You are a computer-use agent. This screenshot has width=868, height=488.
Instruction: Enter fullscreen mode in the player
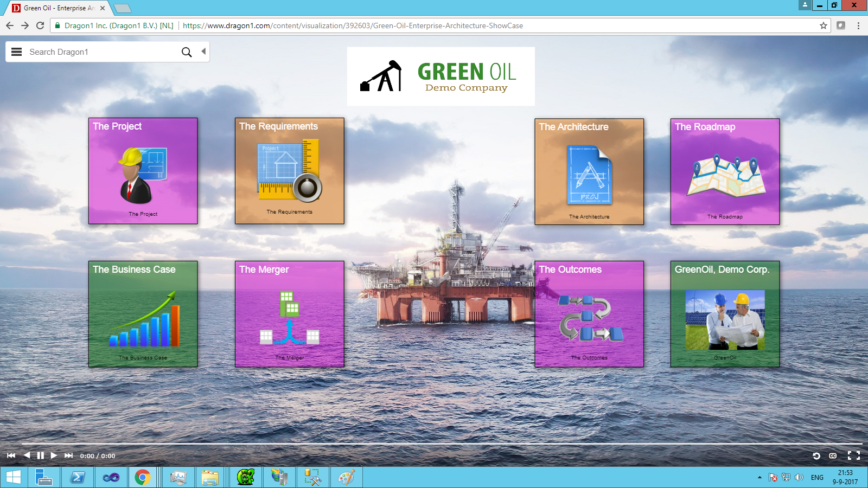(x=854, y=456)
